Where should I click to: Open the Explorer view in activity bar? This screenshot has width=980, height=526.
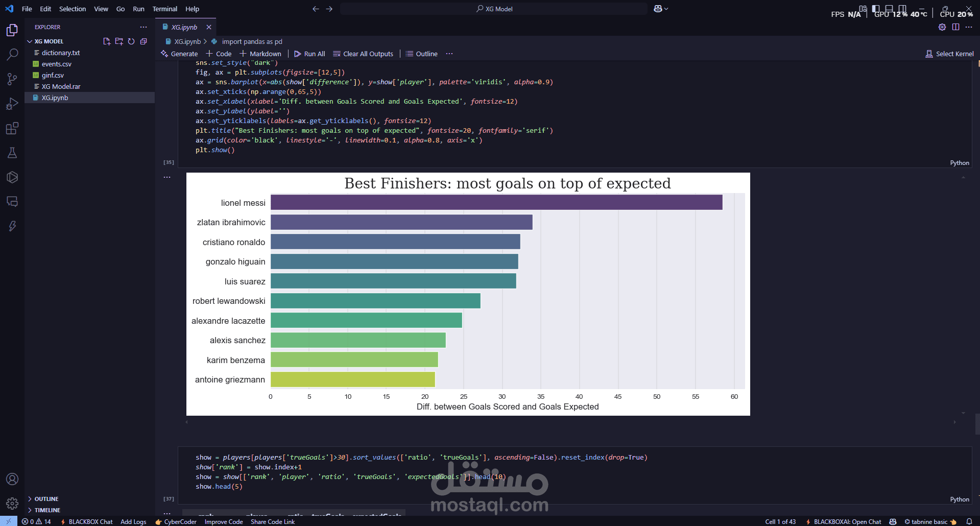(x=12, y=30)
